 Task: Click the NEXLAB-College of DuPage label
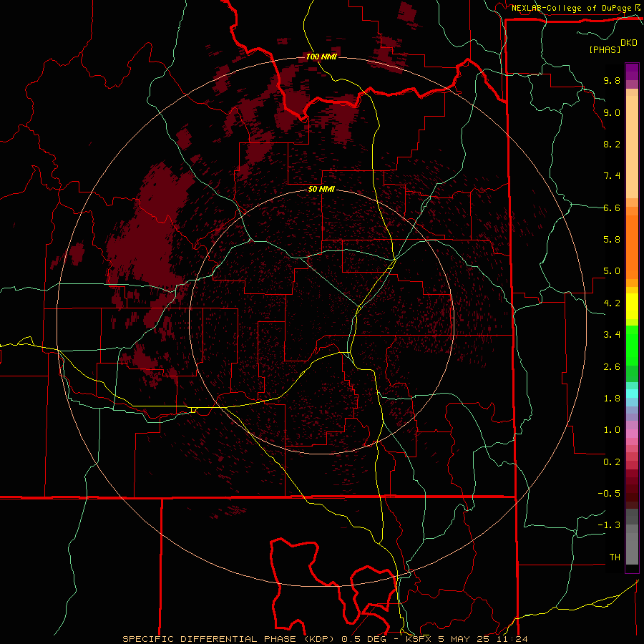click(x=572, y=8)
